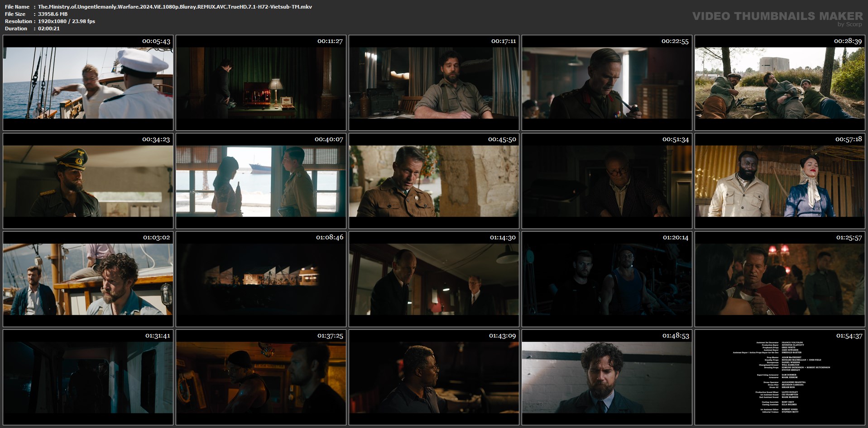The width and height of the screenshot is (868, 428).
Task: Choose the 01:31:41 thumbnail
Action: tap(88, 377)
